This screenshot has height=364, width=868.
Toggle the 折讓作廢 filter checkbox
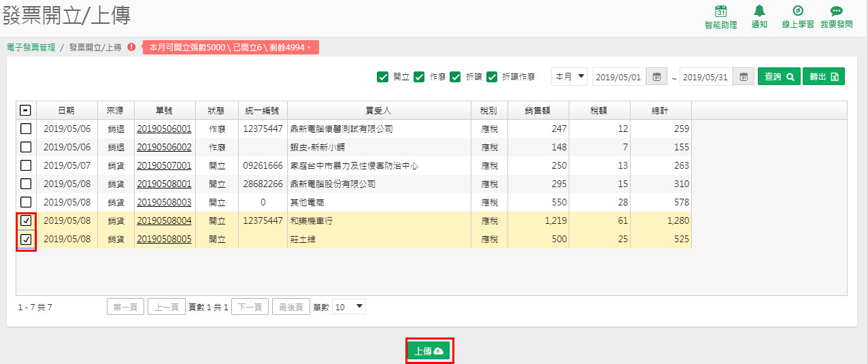pos(492,77)
